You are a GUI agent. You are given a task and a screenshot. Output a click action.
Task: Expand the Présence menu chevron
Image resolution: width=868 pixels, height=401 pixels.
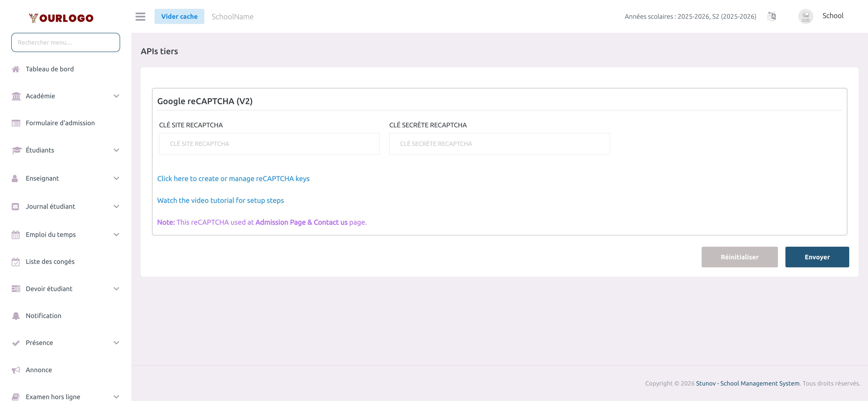coord(116,343)
